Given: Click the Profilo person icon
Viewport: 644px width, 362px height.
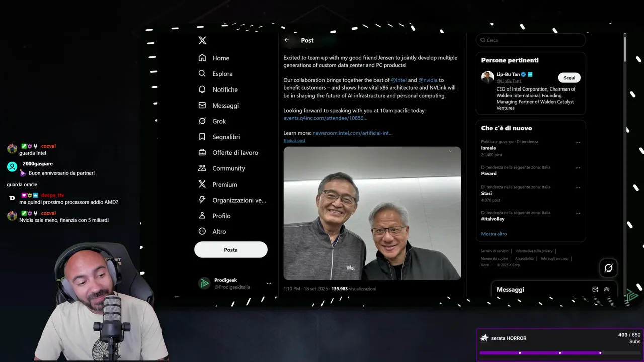Looking at the screenshot, I should pyautogui.click(x=202, y=216).
